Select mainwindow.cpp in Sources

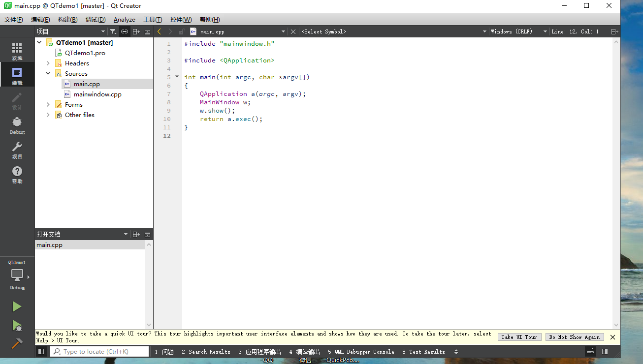pyautogui.click(x=97, y=94)
